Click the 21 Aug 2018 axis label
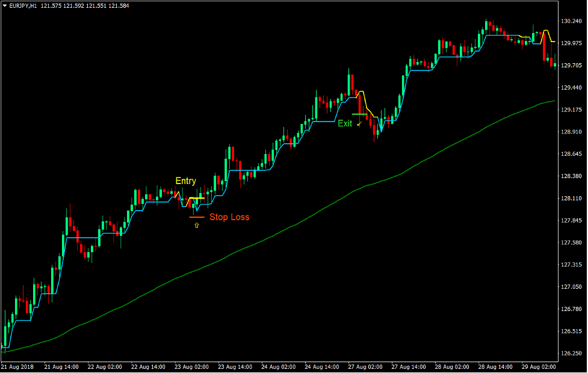 click(17, 366)
